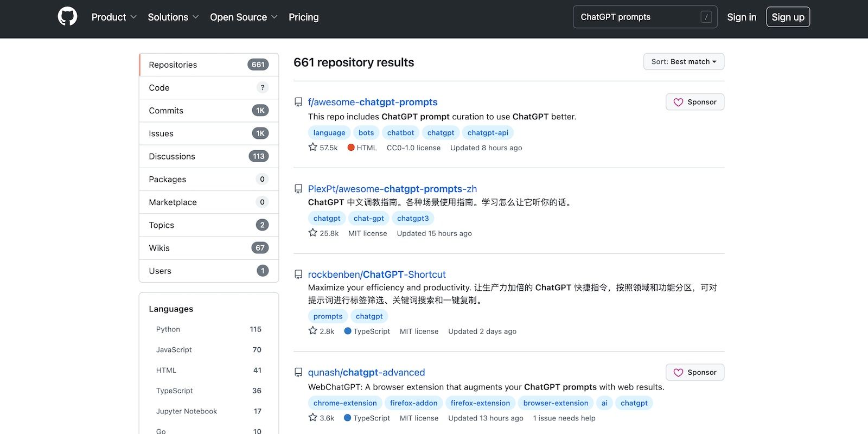Click the language topic tag
Screen dimensions: 868x434
pyautogui.click(x=329, y=132)
